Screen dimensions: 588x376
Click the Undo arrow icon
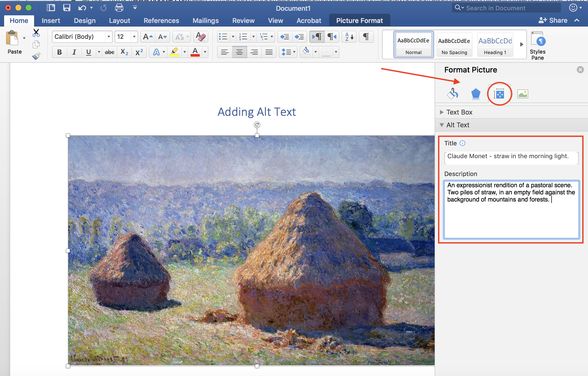point(82,8)
